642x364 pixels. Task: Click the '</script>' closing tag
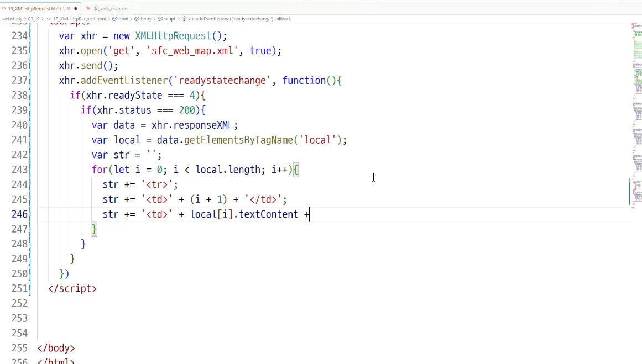(x=72, y=289)
